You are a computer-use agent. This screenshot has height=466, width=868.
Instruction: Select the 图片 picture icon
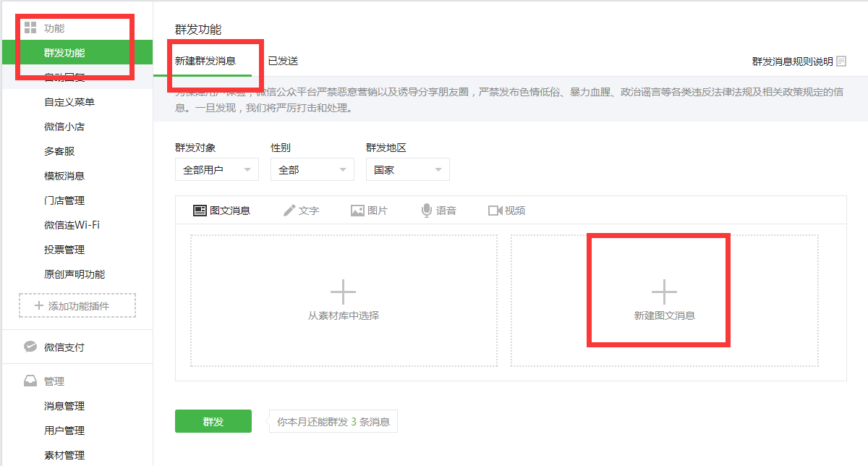pyautogui.click(x=357, y=211)
